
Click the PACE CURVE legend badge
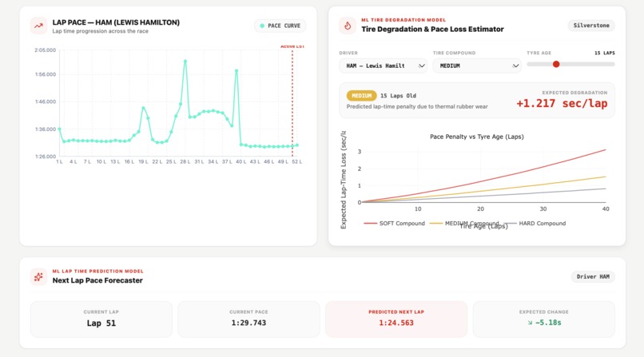[280, 26]
